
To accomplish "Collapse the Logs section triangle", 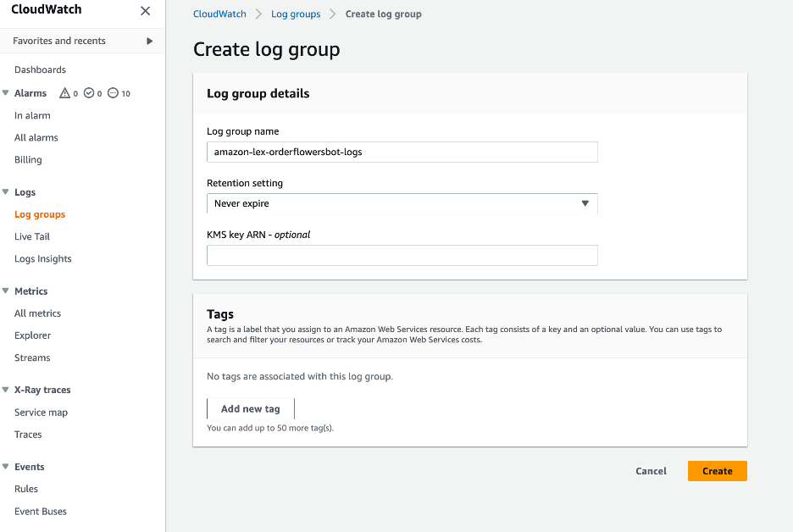I will (6, 192).
